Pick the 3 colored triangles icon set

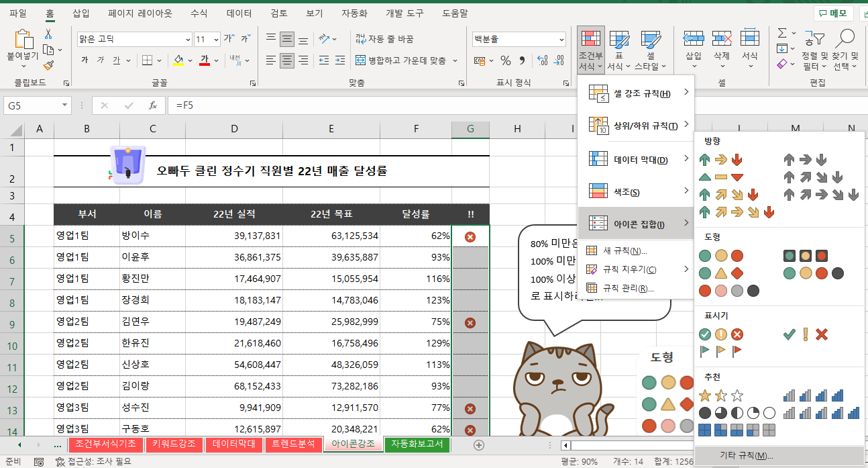[721, 177]
